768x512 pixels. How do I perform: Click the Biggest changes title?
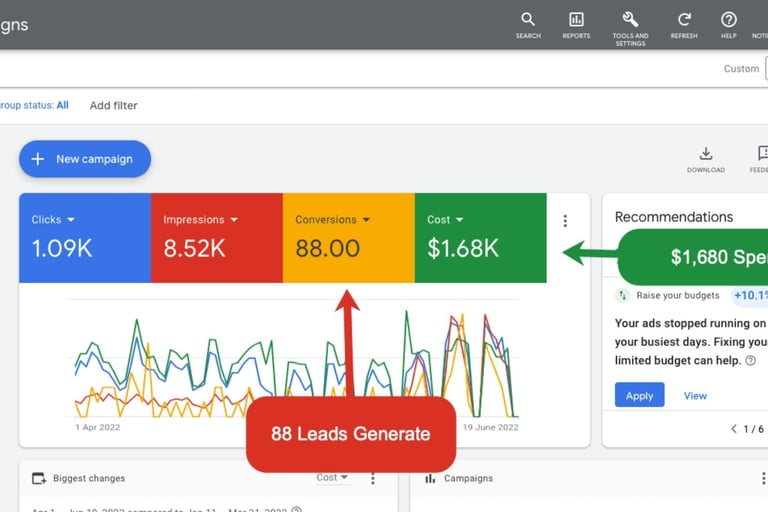click(x=89, y=478)
